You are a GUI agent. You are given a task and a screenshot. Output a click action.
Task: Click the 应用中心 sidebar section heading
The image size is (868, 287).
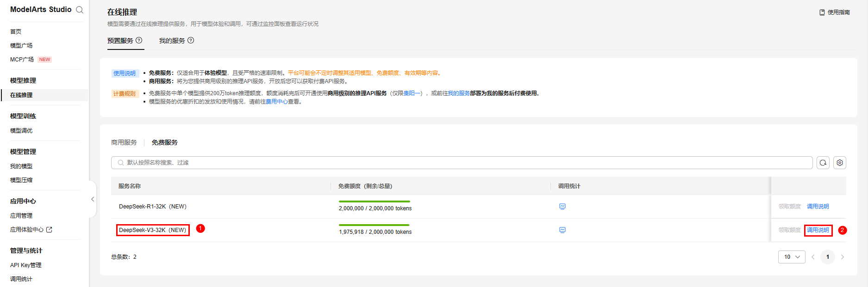coord(23,201)
